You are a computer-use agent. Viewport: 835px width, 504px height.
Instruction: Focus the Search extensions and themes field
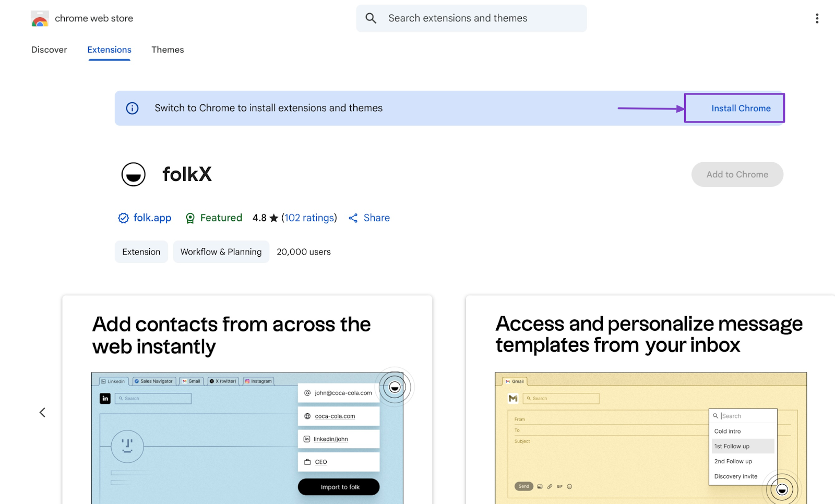click(x=471, y=18)
